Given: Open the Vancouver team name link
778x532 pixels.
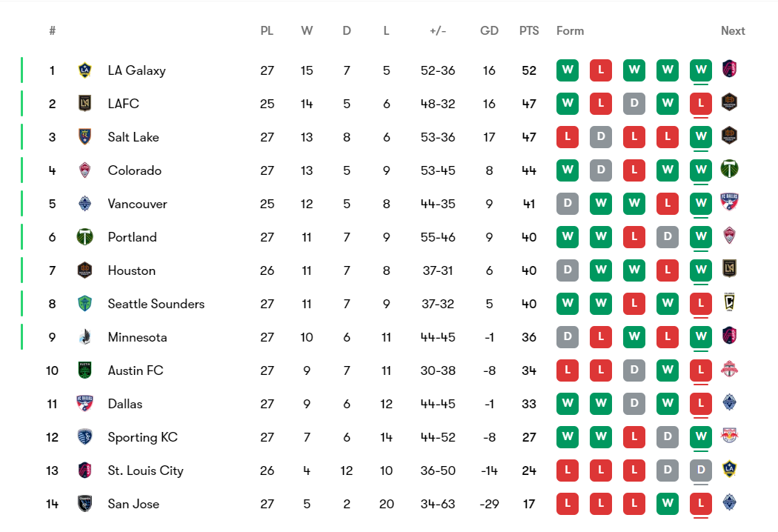Looking at the screenshot, I should point(137,204).
